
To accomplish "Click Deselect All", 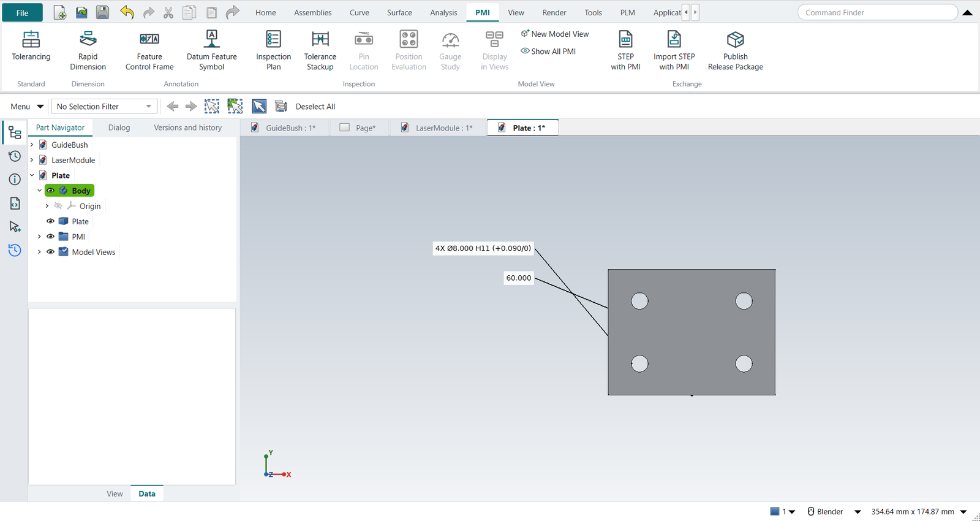I will [x=315, y=107].
